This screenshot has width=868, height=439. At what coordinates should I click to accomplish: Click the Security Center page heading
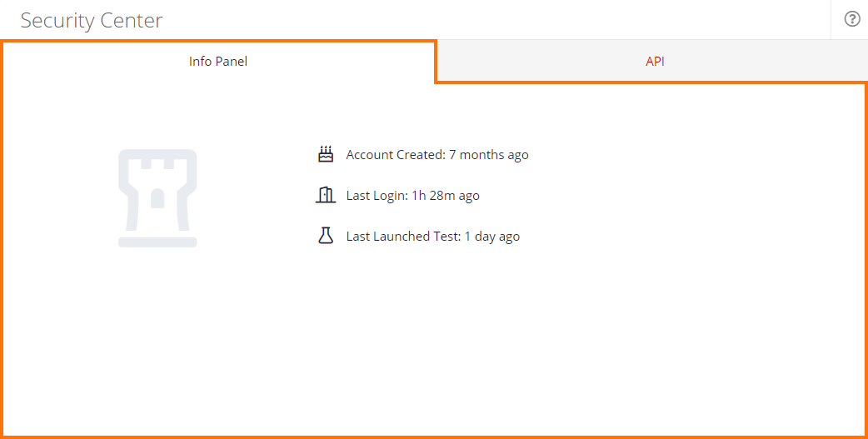tap(92, 20)
